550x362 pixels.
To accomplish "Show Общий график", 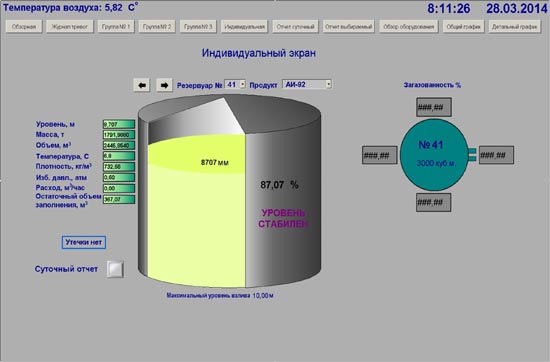I will tap(463, 27).
